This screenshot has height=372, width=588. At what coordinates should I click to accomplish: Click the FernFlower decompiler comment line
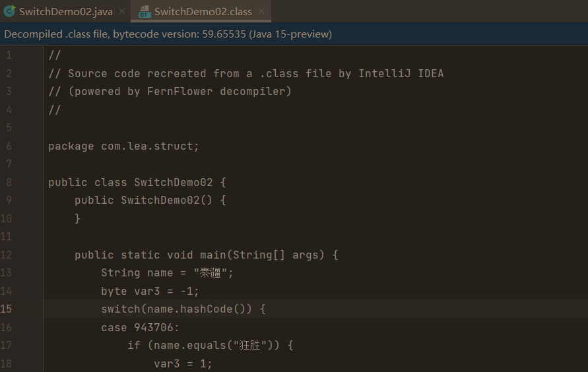pyautogui.click(x=170, y=92)
